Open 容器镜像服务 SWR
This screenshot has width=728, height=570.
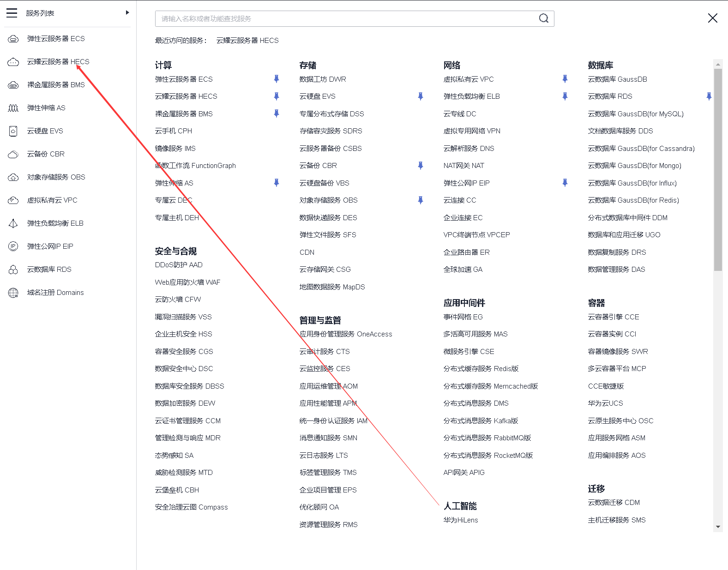click(618, 352)
